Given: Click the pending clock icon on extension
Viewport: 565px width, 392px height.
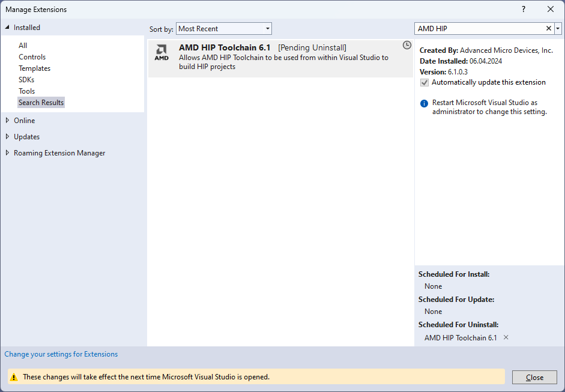Looking at the screenshot, I should (x=406, y=45).
